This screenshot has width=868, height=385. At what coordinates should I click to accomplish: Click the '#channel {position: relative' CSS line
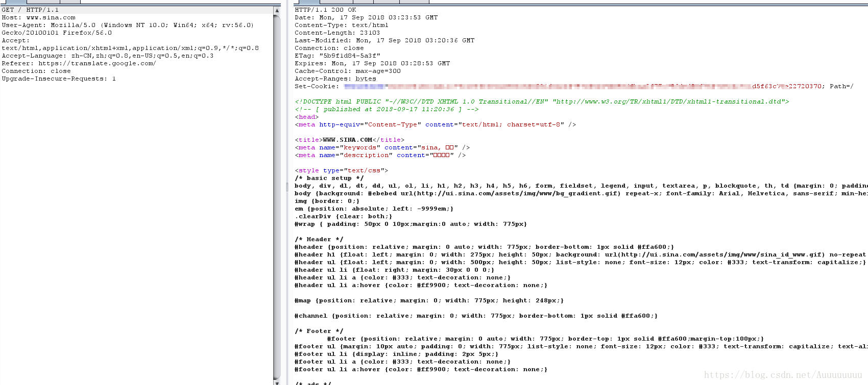(476, 316)
